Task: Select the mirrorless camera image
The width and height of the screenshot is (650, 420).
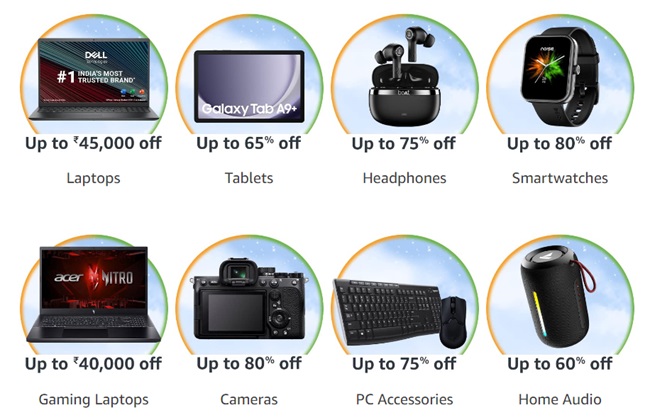Action: (249, 299)
